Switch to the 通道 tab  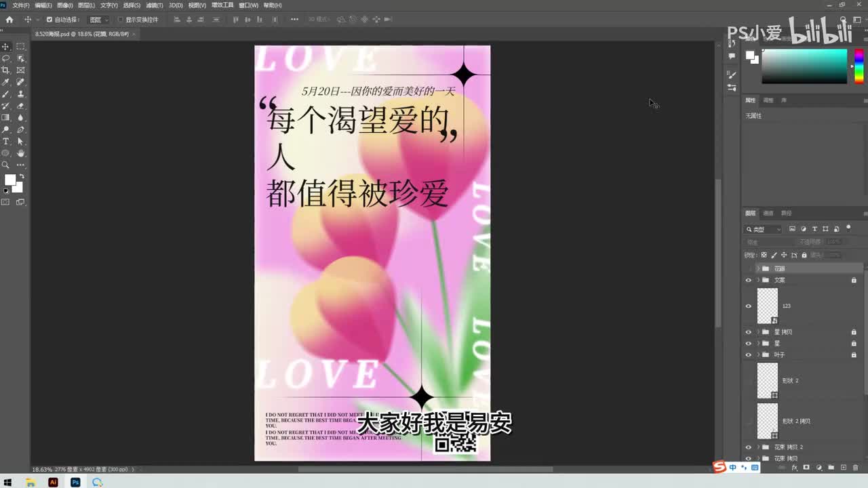click(x=768, y=213)
